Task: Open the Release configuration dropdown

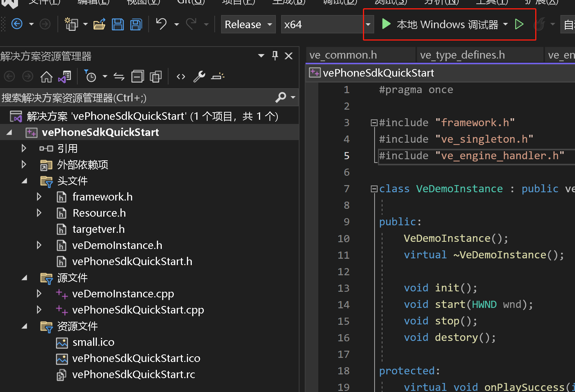Action: click(248, 25)
